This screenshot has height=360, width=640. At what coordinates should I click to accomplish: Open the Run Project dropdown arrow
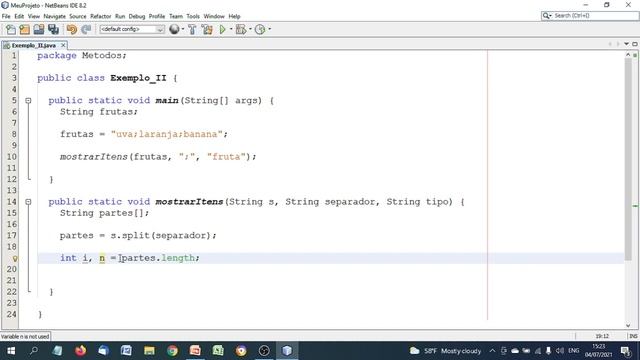pos(231,29)
